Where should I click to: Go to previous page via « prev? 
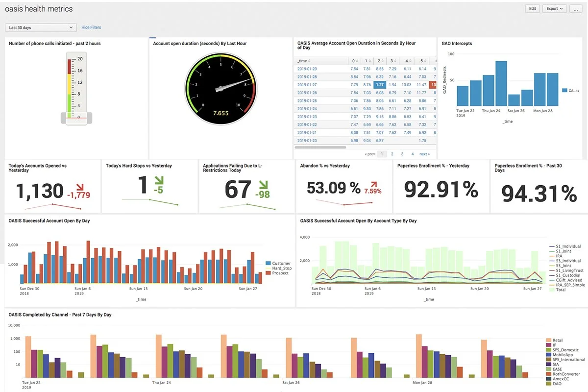(370, 154)
